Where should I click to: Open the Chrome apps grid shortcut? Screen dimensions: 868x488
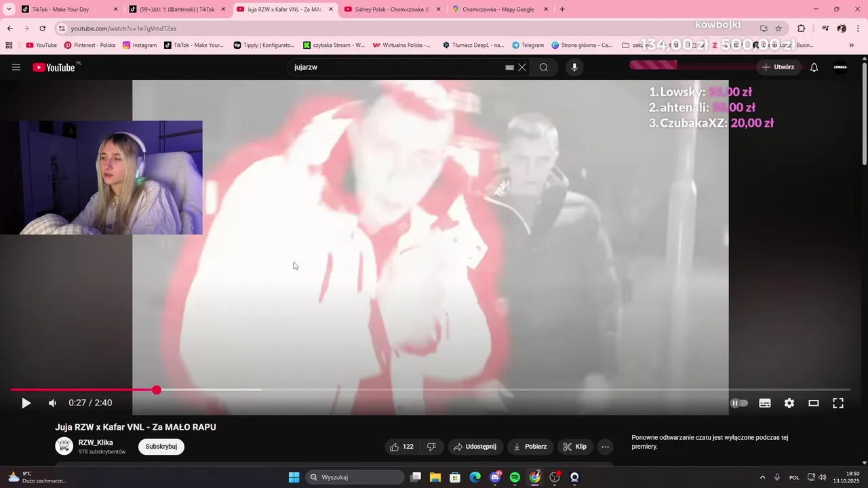point(9,45)
